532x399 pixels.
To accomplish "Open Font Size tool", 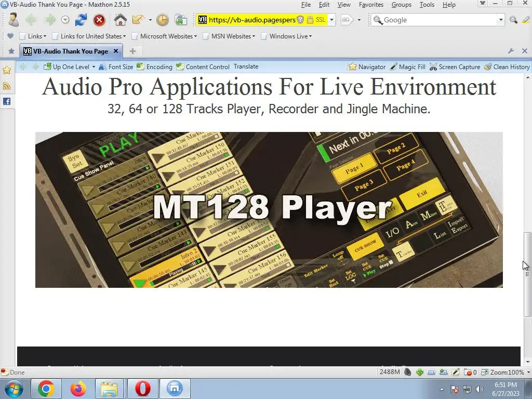I will pyautogui.click(x=116, y=66).
